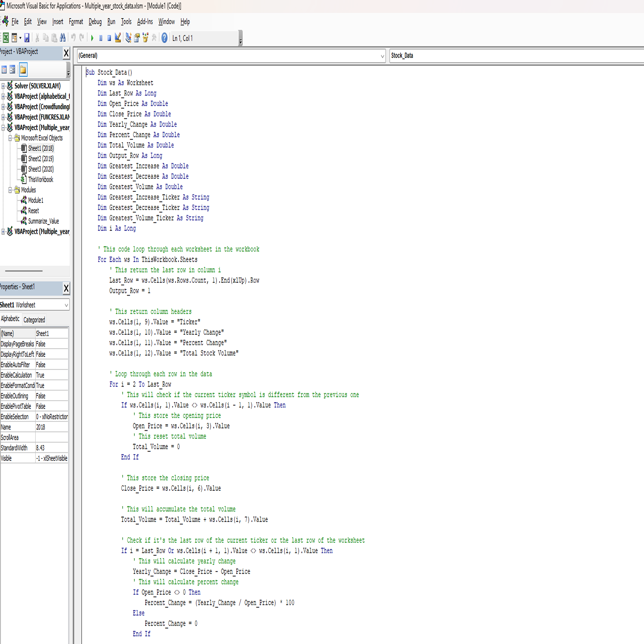This screenshot has width=644, height=644.
Task: Switch to Categorized properties tab
Action: (34, 320)
